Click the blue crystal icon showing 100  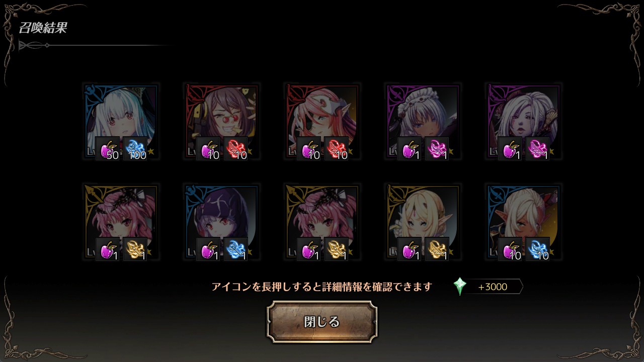tap(135, 149)
